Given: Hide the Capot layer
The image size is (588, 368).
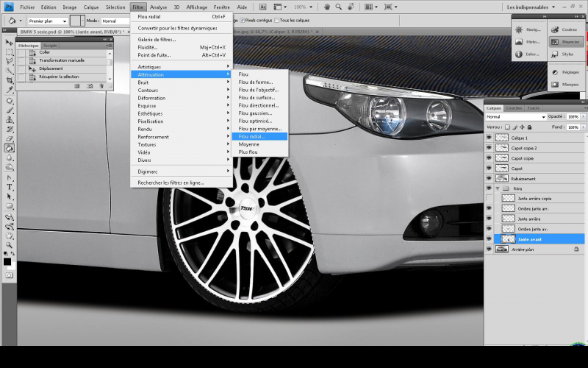Looking at the screenshot, I should click(489, 169).
